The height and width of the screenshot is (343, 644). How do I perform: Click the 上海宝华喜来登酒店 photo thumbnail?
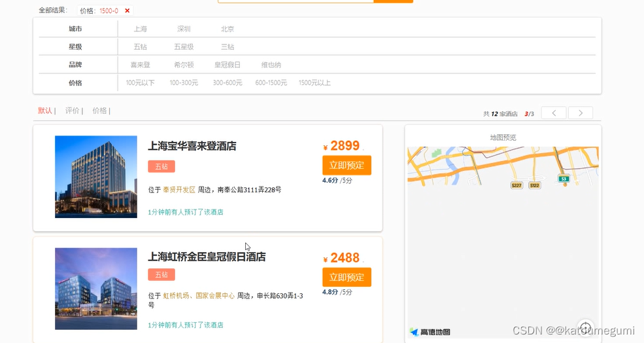coord(96,177)
